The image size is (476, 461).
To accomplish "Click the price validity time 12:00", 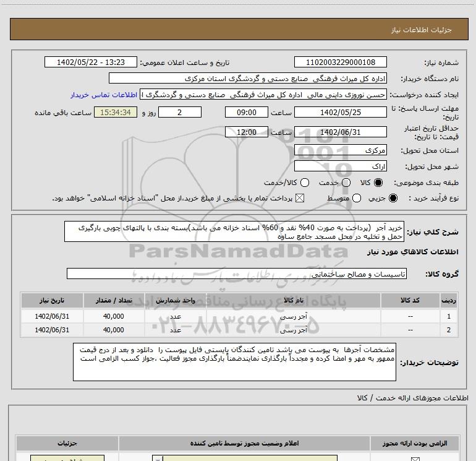I will pos(247,132).
